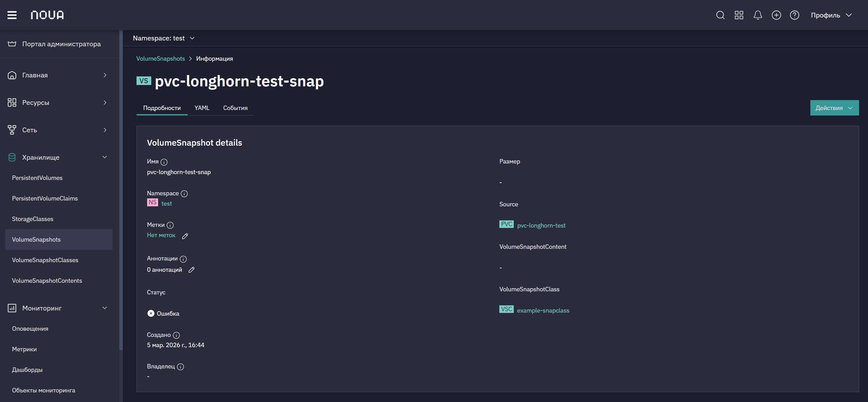Click the pvc-longhorn-test-snap name value
868x402 pixels.
[x=179, y=172]
